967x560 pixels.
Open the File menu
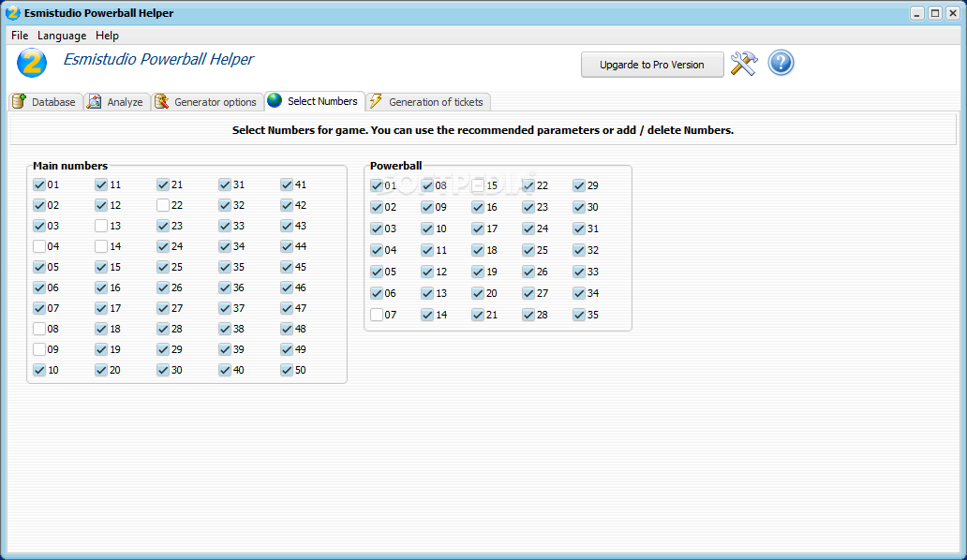[20, 35]
